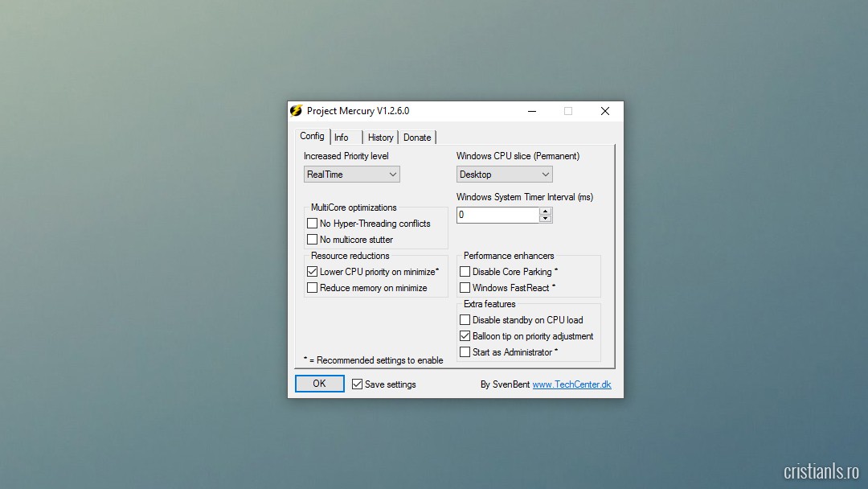Click the 'MultiCore optimizations' group label

point(354,208)
